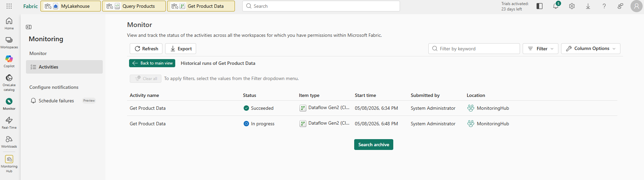644x180 pixels.
Task: Open the Filter dropdown
Action: click(x=541, y=49)
